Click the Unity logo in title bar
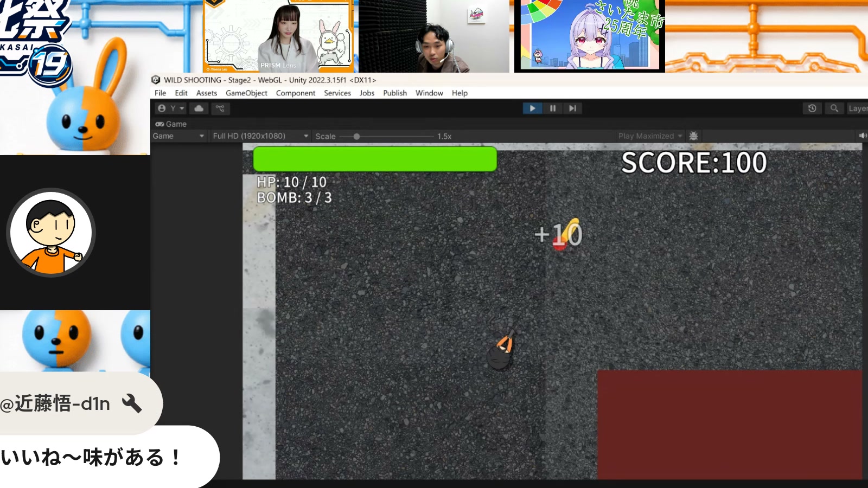The image size is (868, 488). coord(156,80)
